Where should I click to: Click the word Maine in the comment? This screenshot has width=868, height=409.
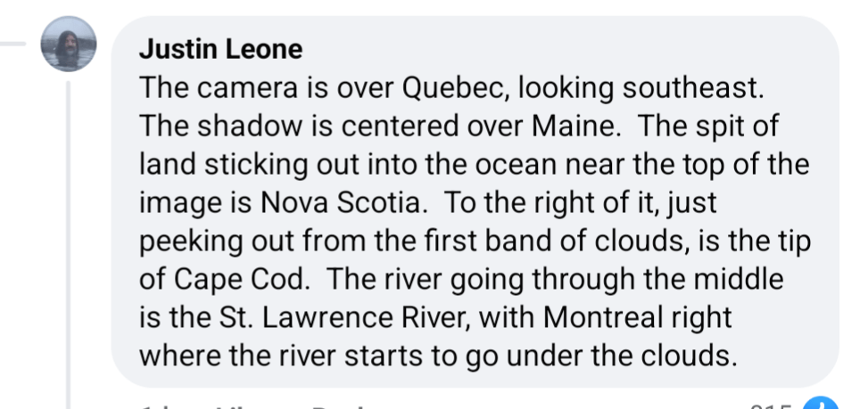coord(576,127)
